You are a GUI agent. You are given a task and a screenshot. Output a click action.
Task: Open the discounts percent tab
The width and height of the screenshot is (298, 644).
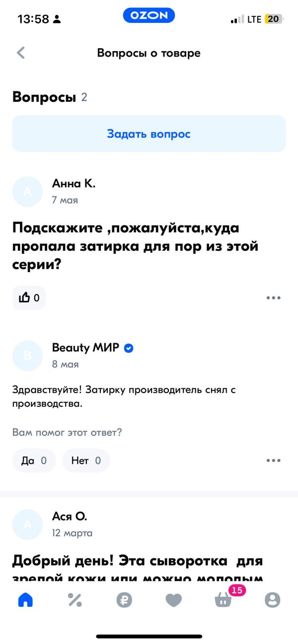pyautogui.click(x=74, y=600)
